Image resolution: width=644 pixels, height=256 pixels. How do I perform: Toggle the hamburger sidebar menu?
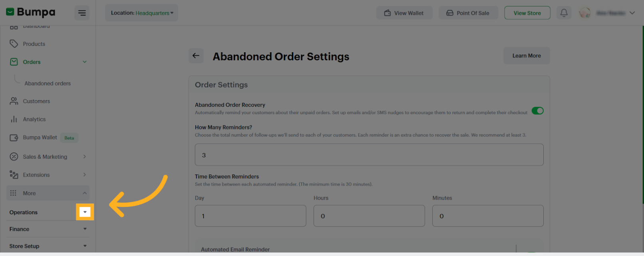[82, 13]
